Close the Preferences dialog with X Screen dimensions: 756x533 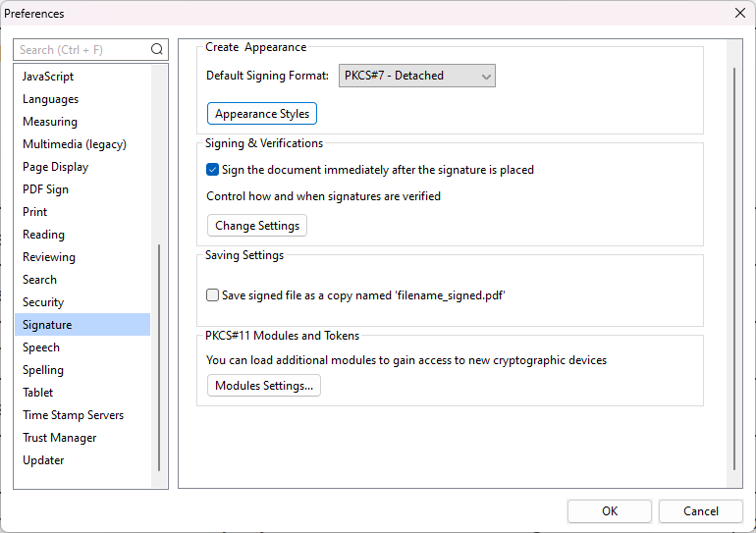(740, 13)
